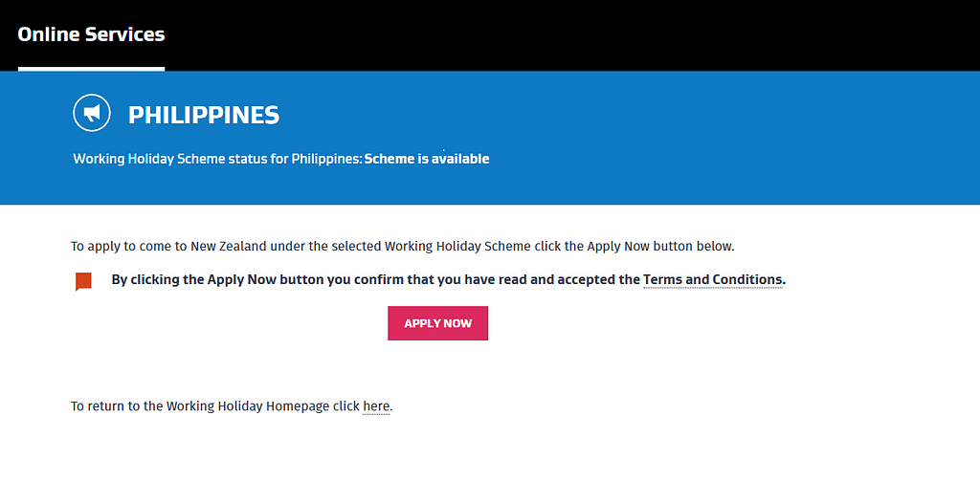Click the "To apply to come" instruction sentence
Image resolution: width=980 pixels, height=503 pixels.
[x=402, y=246]
